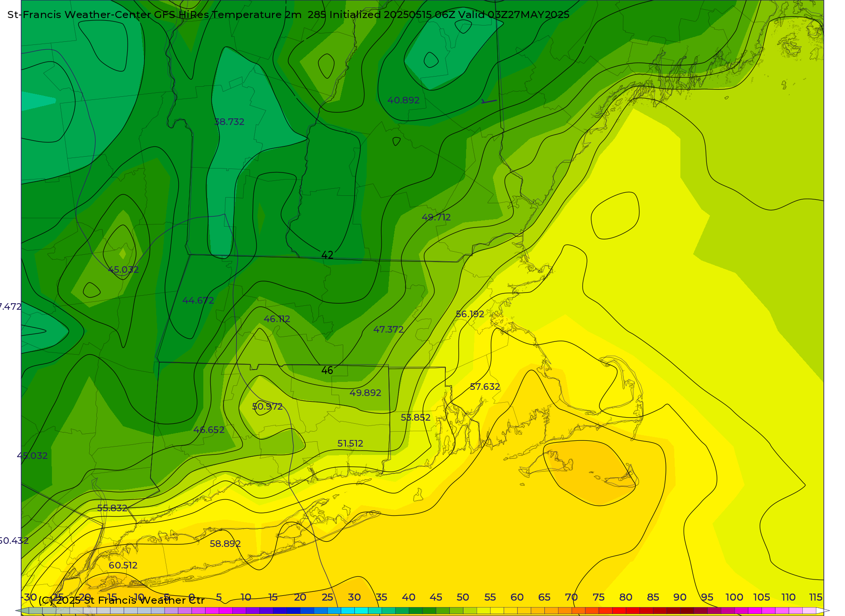The image size is (845, 616).
Task: Click the green left arrow tip of color scale
Action: tap(22, 611)
